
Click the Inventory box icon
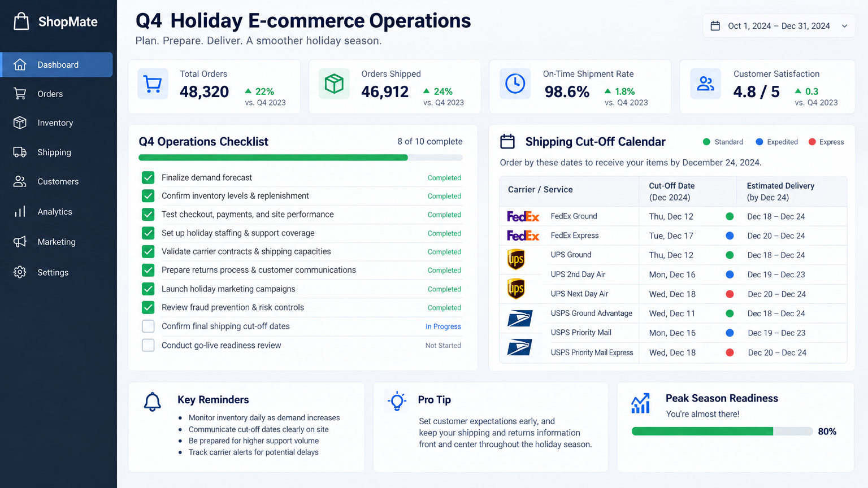click(20, 123)
